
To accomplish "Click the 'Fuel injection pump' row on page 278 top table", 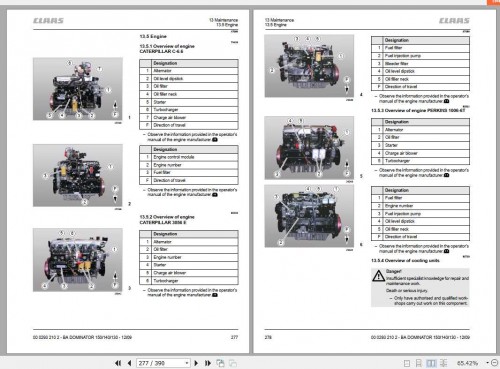I will [420, 56].
